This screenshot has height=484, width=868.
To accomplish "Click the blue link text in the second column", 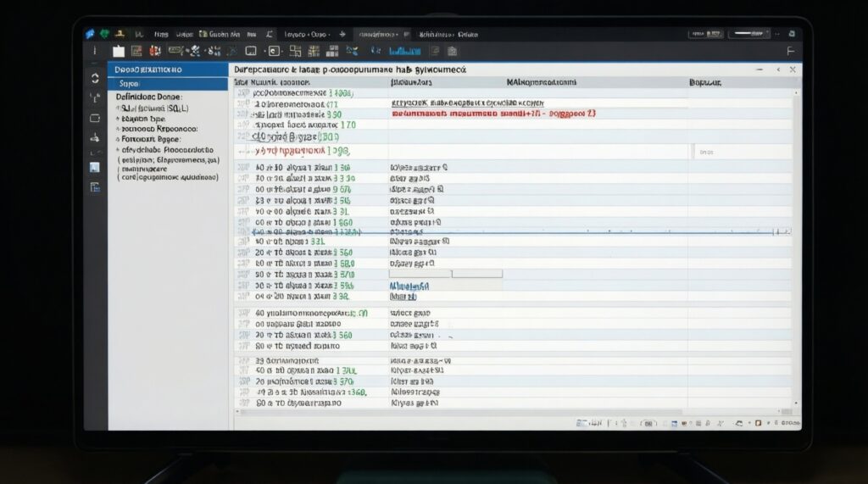I will [x=409, y=287].
